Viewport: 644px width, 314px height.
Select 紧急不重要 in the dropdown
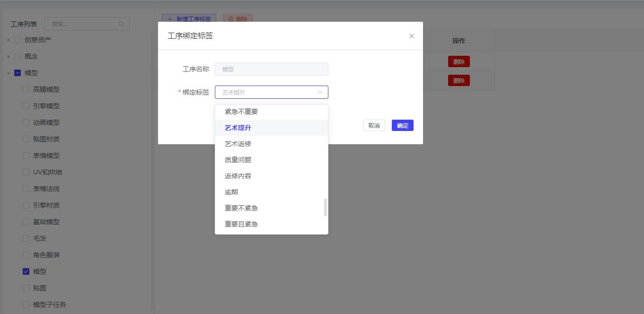[241, 112]
